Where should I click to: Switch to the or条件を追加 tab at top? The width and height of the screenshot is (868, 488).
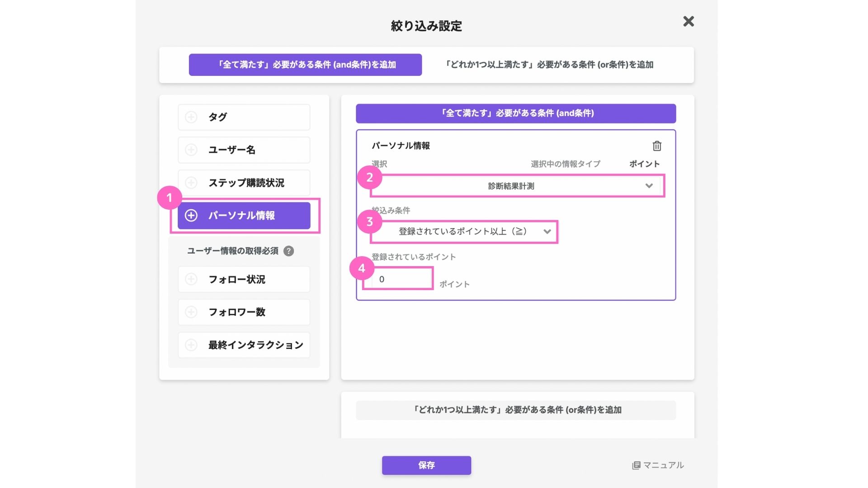pos(549,65)
